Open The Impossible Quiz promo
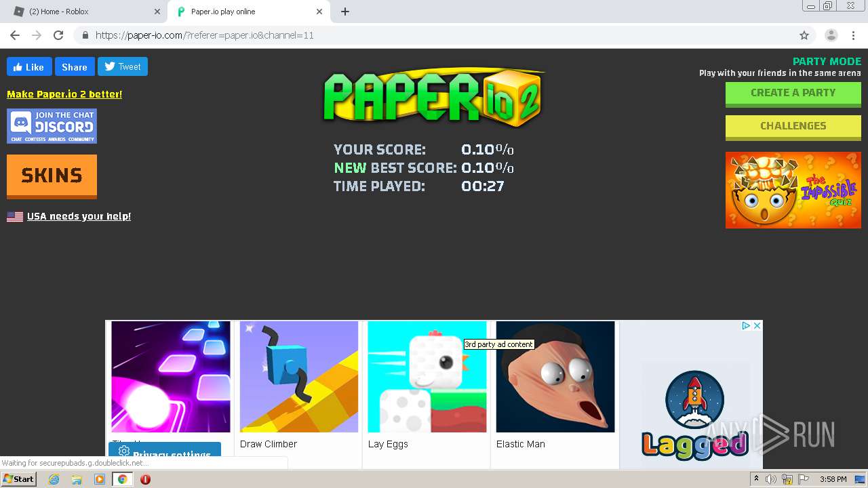The image size is (868, 488). pyautogui.click(x=793, y=190)
